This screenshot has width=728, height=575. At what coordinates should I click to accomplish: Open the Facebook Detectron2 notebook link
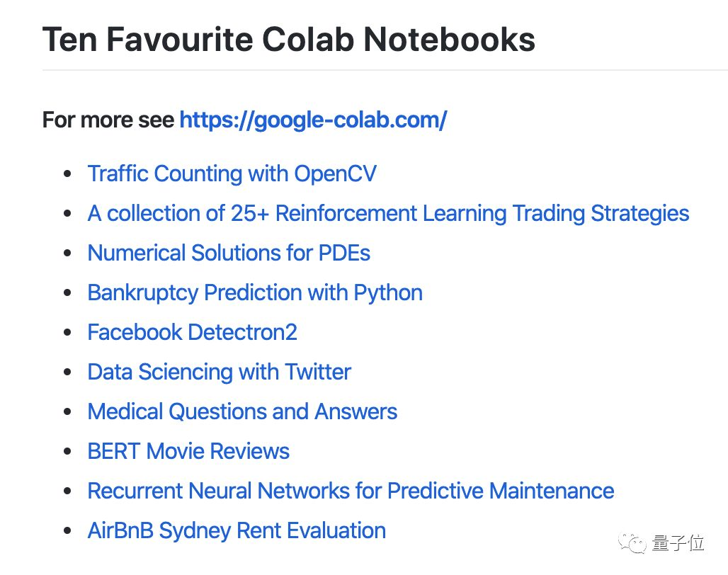[x=192, y=332]
